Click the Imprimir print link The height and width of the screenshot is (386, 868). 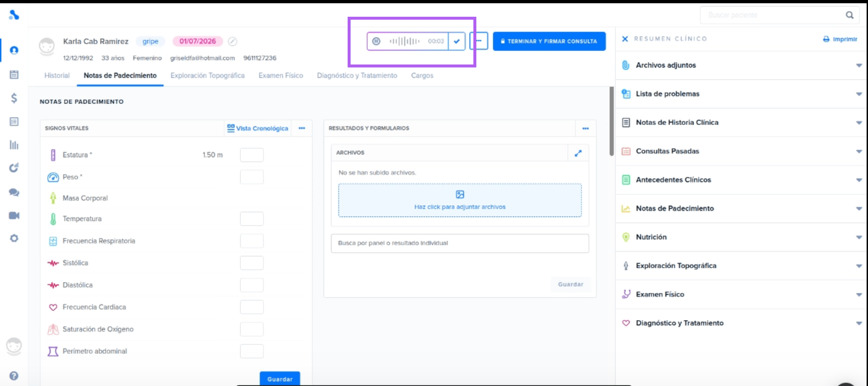(x=840, y=39)
